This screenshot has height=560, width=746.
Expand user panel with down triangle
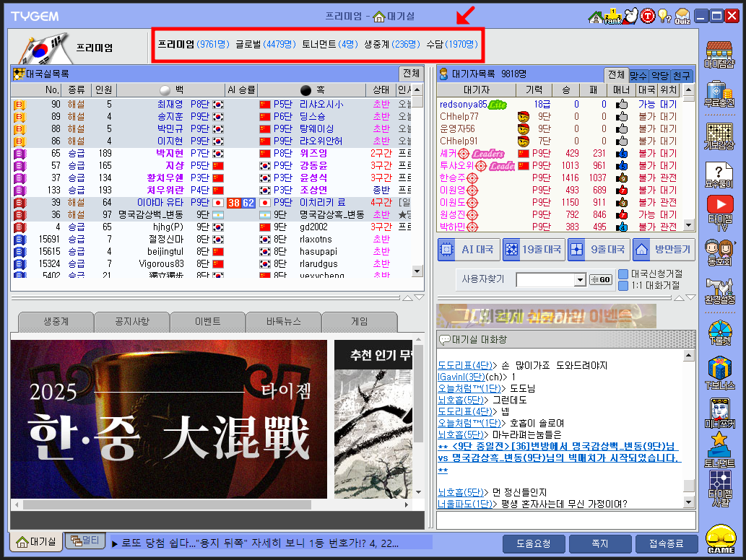click(691, 297)
